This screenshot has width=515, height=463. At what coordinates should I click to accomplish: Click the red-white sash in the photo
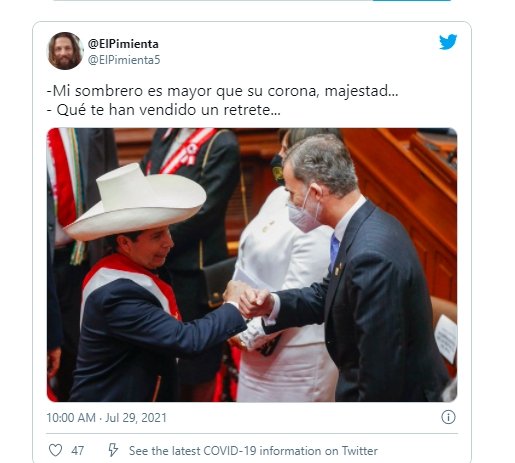coord(132,284)
